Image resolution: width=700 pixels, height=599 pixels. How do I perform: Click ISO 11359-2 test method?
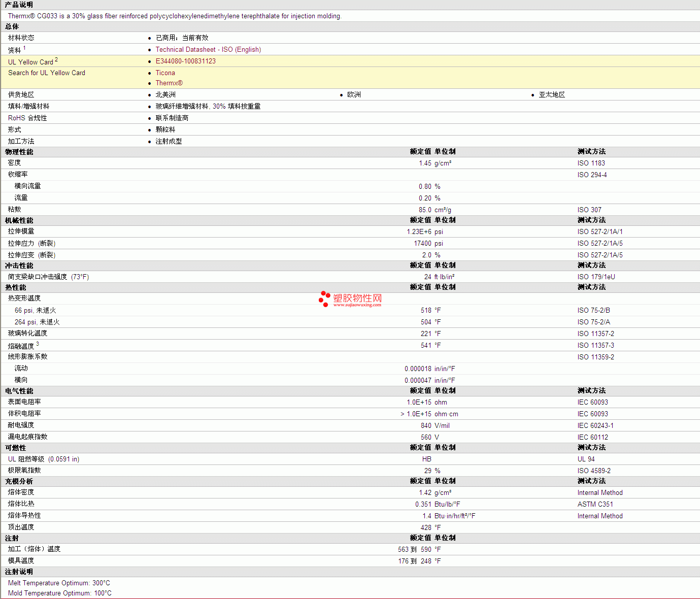pyautogui.click(x=596, y=357)
